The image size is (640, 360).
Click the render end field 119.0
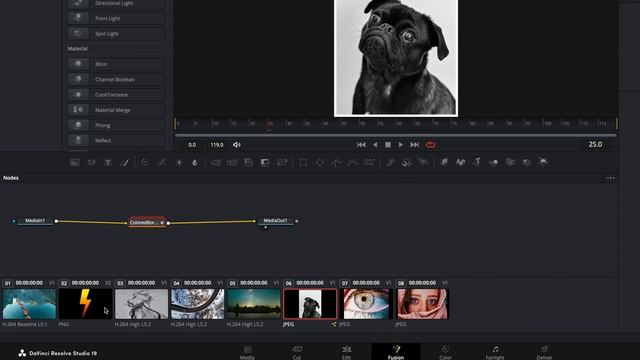pyautogui.click(x=217, y=145)
